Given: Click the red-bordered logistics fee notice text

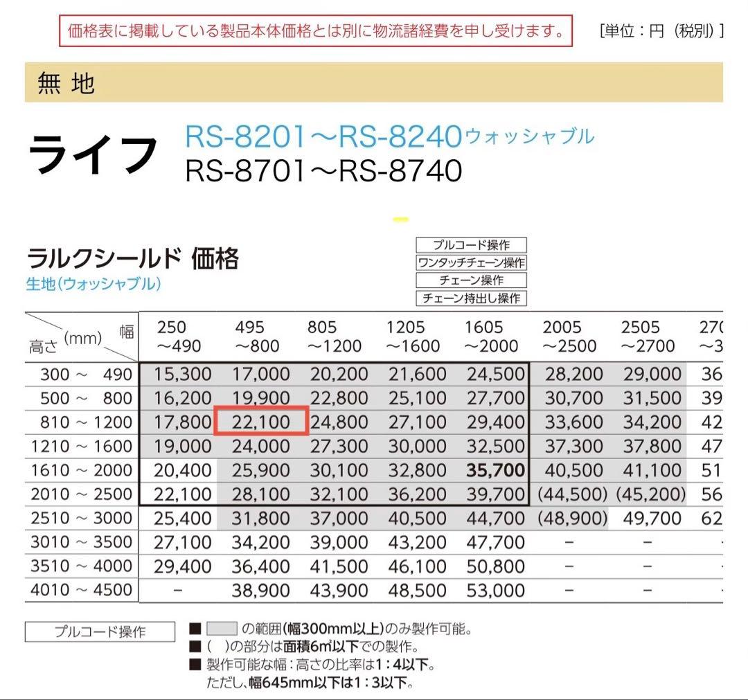Looking at the screenshot, I should [315, 31].
